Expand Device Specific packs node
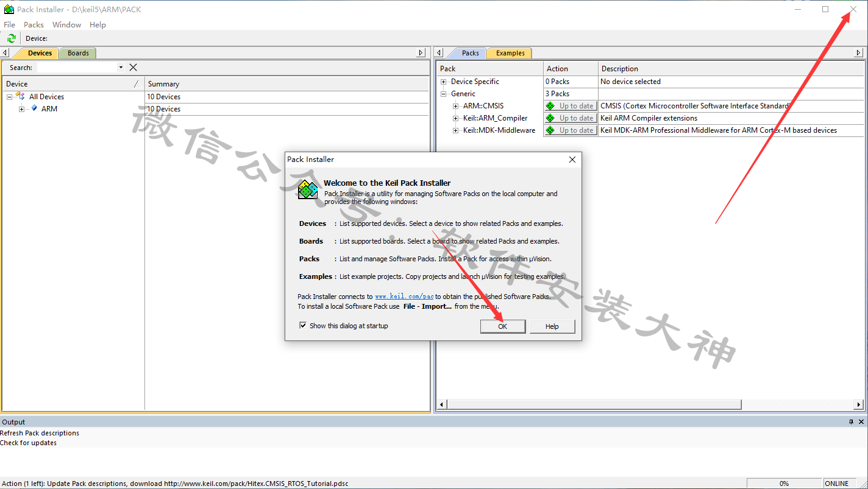Screen dimensions: 868x489 click(444, 82)
